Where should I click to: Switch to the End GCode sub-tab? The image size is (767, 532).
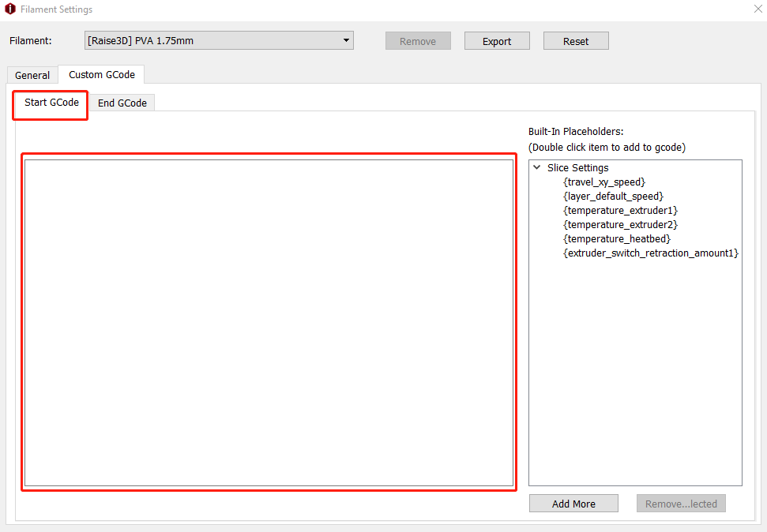point(122,103)
